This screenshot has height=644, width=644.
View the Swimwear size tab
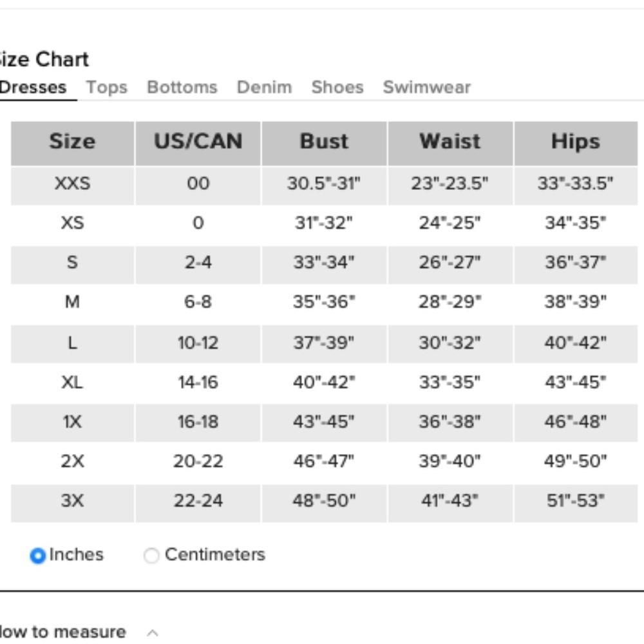click(x=427, y=87)
